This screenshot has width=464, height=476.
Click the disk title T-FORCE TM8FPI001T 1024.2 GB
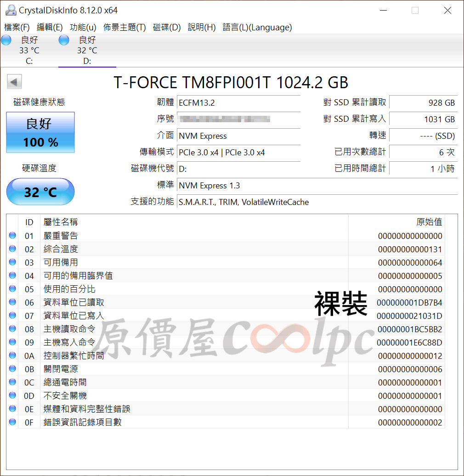[x=231, y=83]
